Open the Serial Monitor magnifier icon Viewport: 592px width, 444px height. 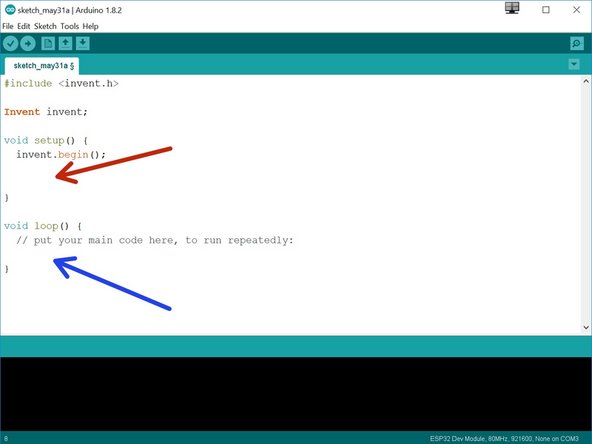tap(577, 44)
